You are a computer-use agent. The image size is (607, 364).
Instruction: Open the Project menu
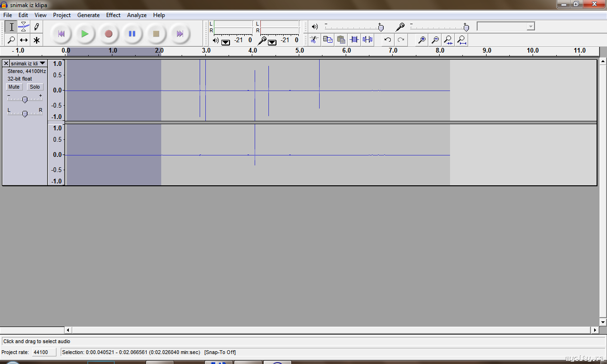(62, 15)
